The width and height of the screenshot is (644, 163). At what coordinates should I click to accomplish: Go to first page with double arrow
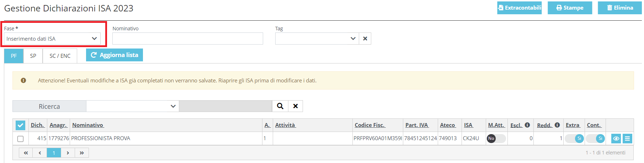coord(26,153)
